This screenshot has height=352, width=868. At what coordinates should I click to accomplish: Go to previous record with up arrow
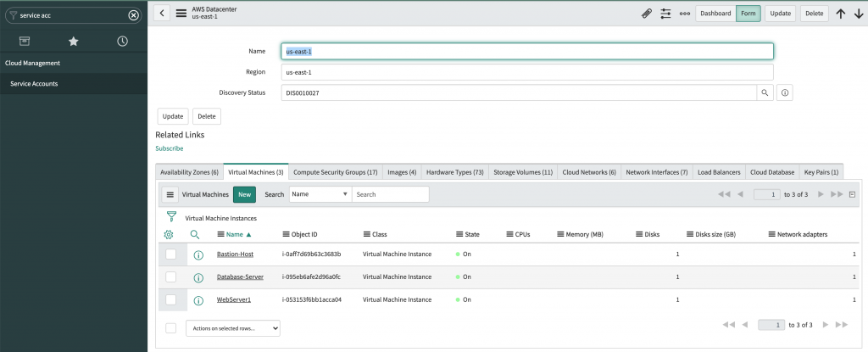click(841, 14)
